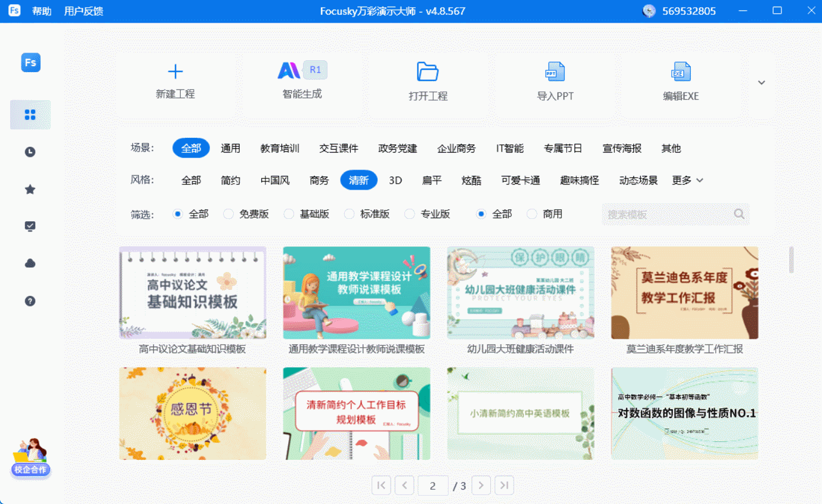Open the AI 智能生成 icon
Viewport: 822px width, 504px height.
[x=290, y=71]
